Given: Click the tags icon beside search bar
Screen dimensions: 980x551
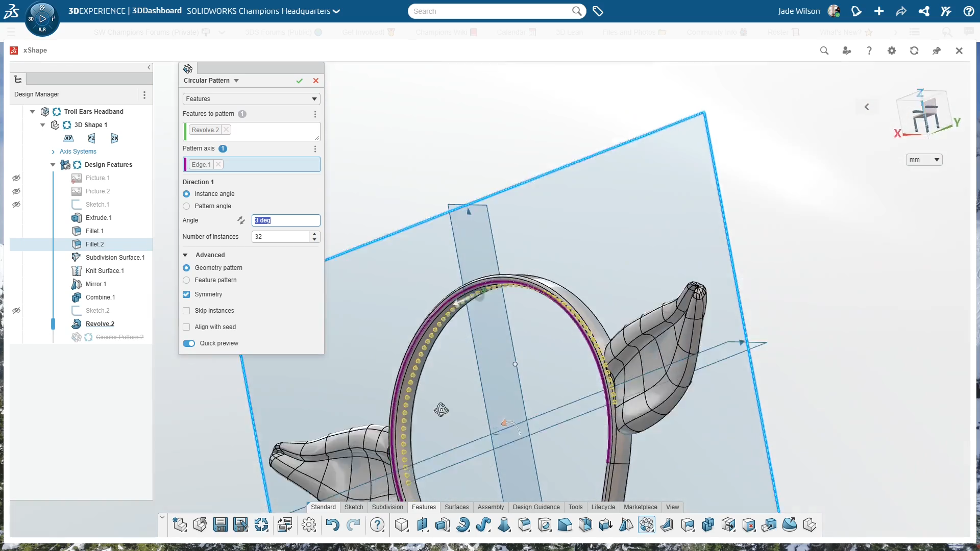Looking at the screenshot, I should coord(598,11).
